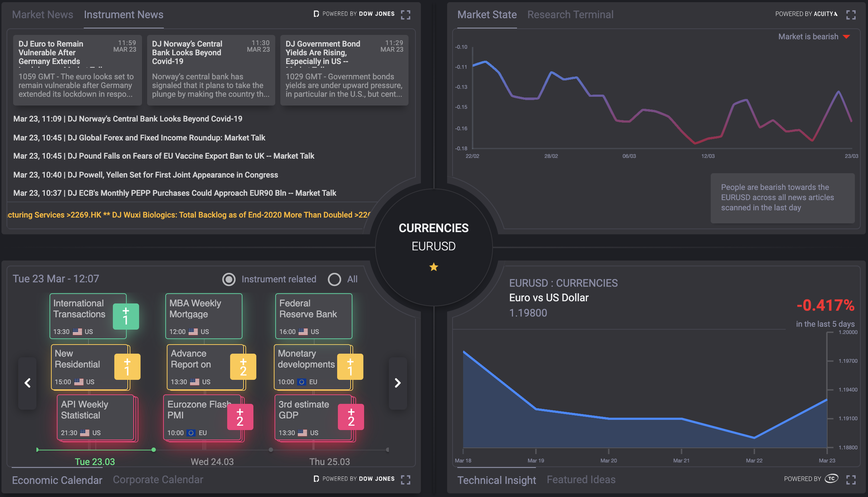Click the EURUSD : CURRENCIES heading
The height and width of the screenshot is (497, 868).
click(x=563, y=283)
